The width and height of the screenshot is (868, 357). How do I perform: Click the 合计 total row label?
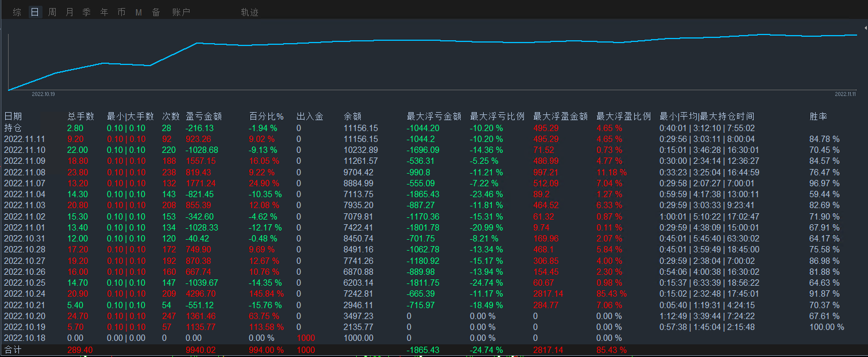(x=13, y=350)
